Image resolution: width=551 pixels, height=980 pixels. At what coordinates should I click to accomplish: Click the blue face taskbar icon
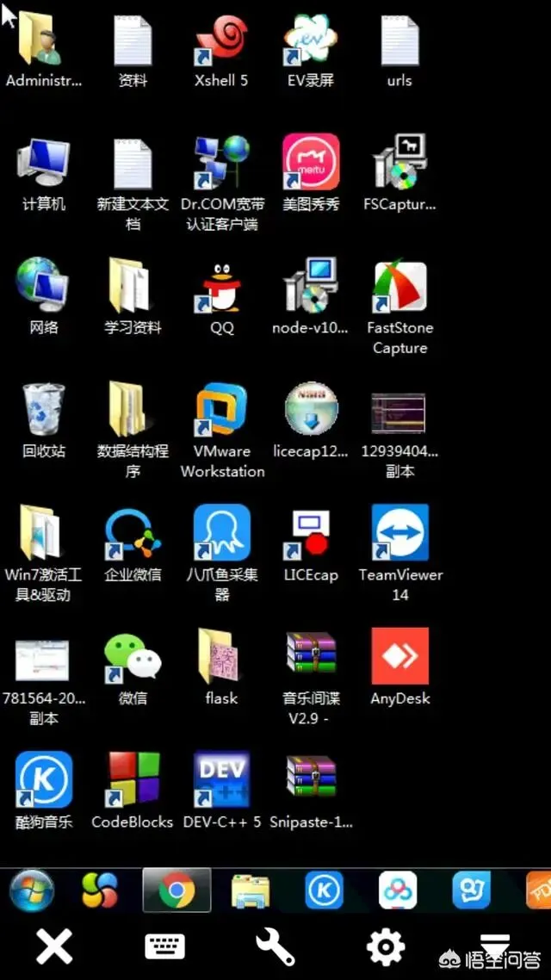tap(471, 890)
